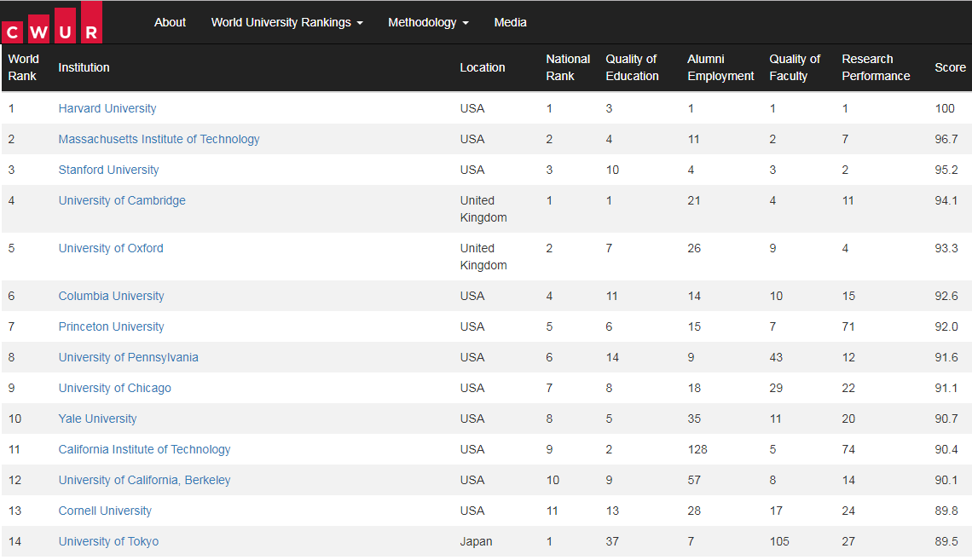Click Tokyo's Quality of Education value 37

pos(612,541)
